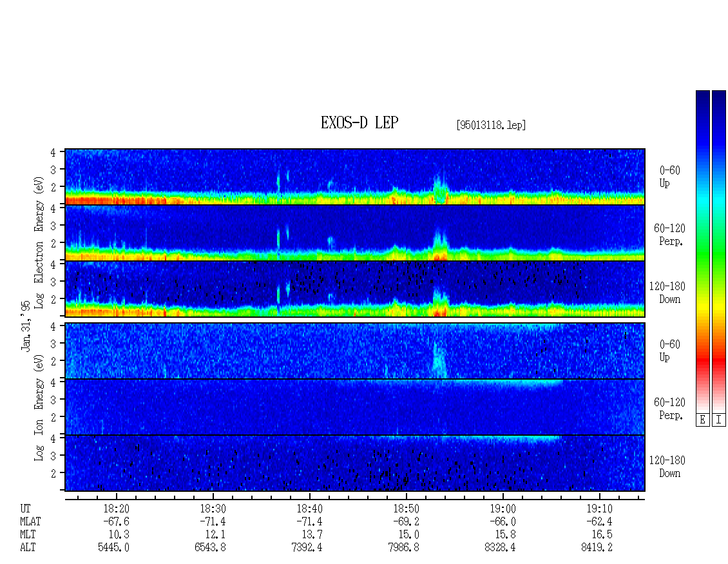728x564 pixels.
Task: Select the electron 60-120 Perp. spectrogram panel
Action: (x=355, y=233)
